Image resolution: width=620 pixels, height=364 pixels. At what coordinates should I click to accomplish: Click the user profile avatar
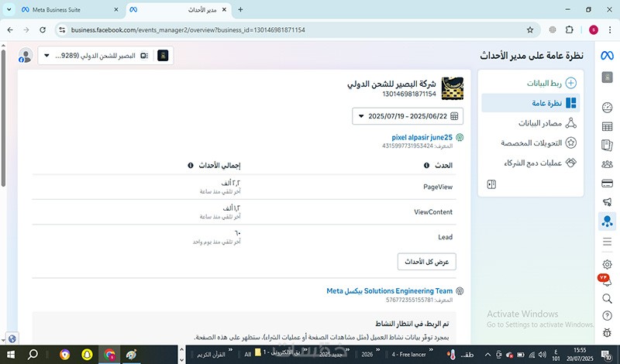(x=26, y=55)
